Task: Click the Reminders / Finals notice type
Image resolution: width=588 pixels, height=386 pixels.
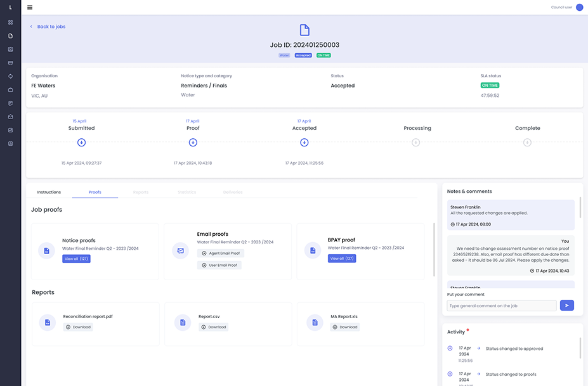Action: [204, 86]
